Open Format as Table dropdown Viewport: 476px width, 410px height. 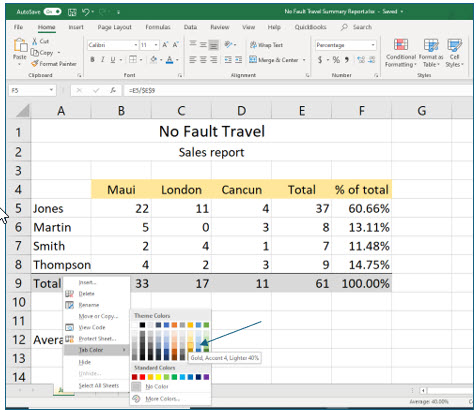tap(431, 53)
